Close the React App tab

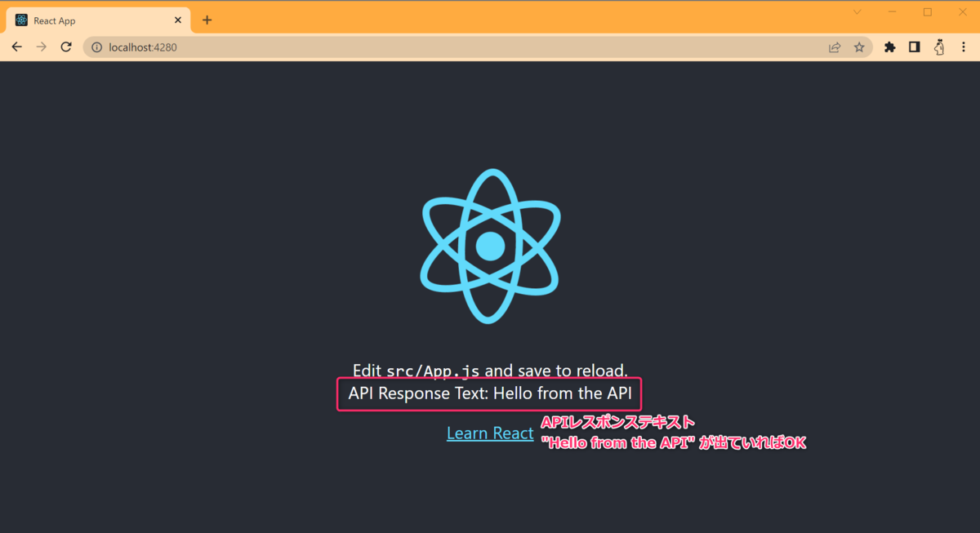click(178, 20)
